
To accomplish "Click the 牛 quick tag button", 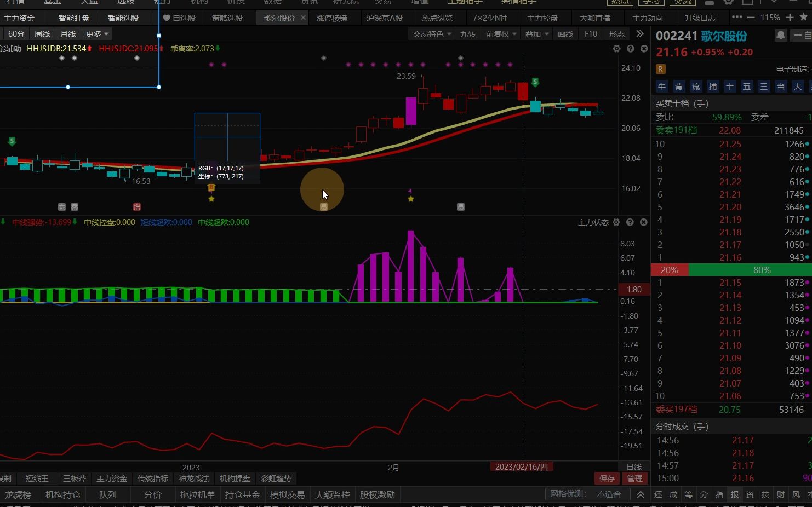I will (x=662, y=87).
